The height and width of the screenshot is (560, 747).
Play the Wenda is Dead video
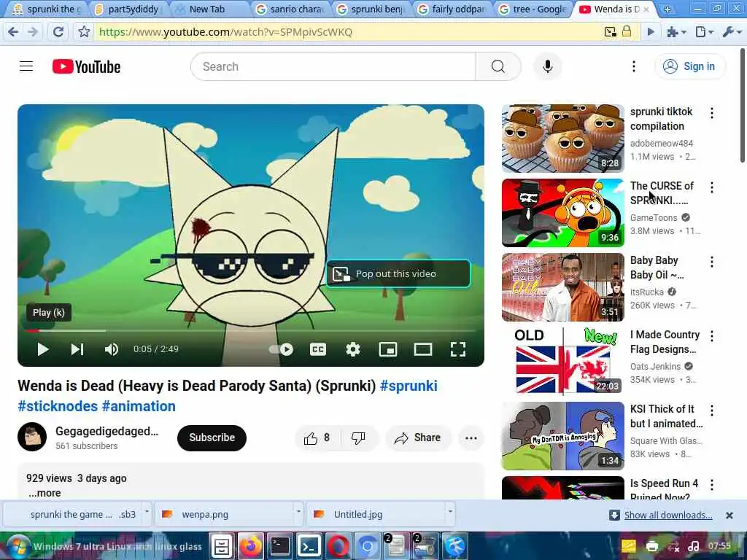43,349
